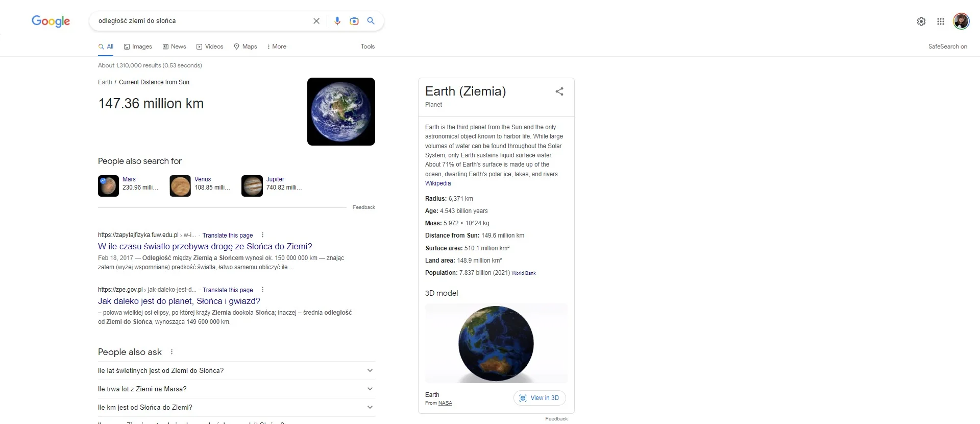Open Venus related search link
This screenshot has height=424, width=980.
coord(203,179)
